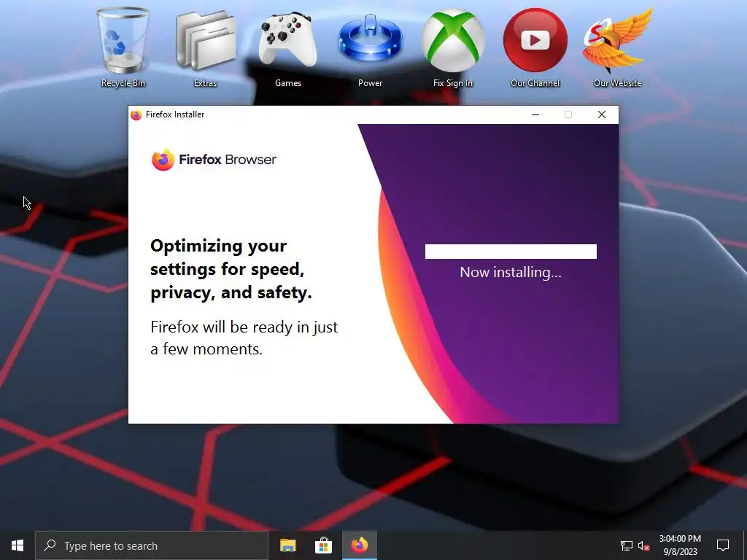Open the Our Website desktop icon
This screenshot has height=560, width=747.
click(x=617, y=47)
